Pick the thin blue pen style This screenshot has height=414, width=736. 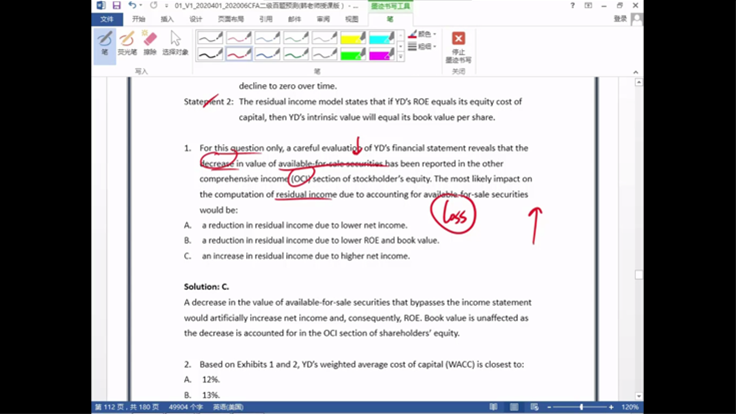[x=267, y=38]
